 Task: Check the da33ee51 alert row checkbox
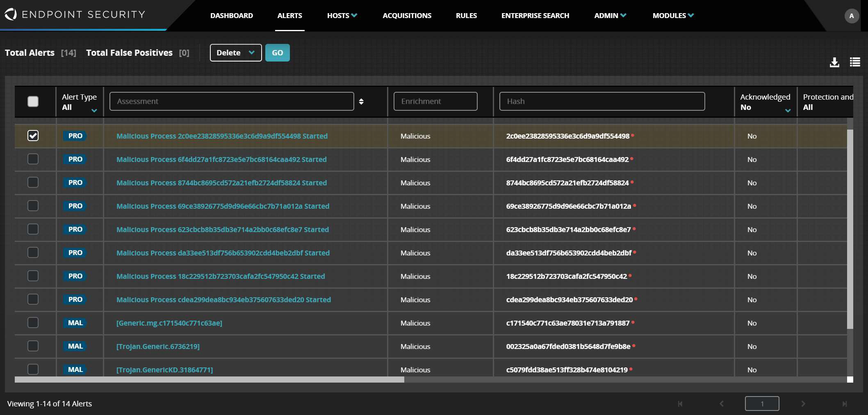coord(33,253)
